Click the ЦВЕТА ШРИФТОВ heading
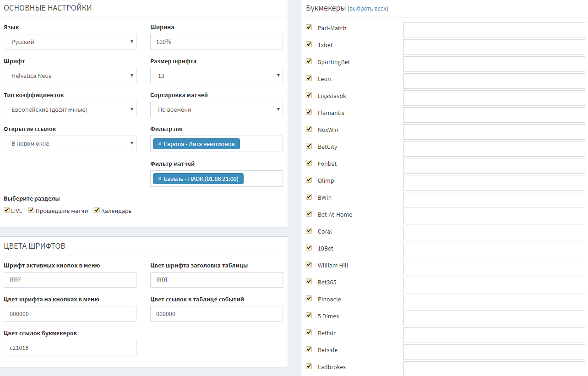The height and width of the screenshot is (376, 588). (34, 246)
